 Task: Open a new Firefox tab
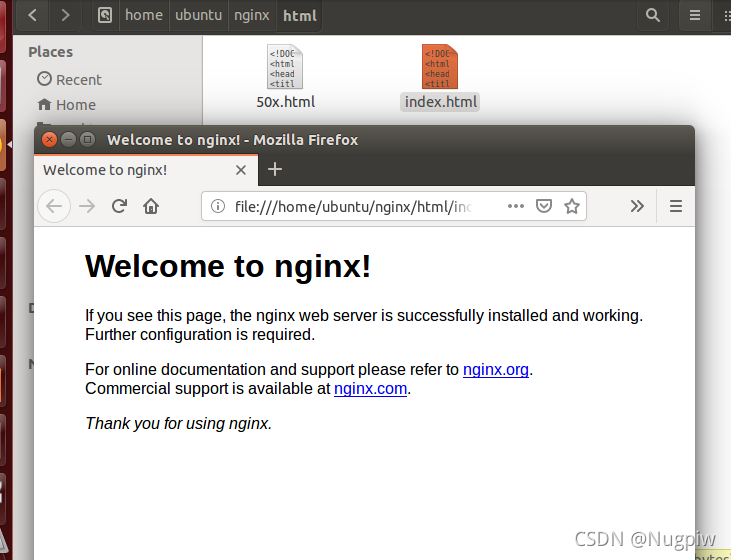tap(275, 169)
